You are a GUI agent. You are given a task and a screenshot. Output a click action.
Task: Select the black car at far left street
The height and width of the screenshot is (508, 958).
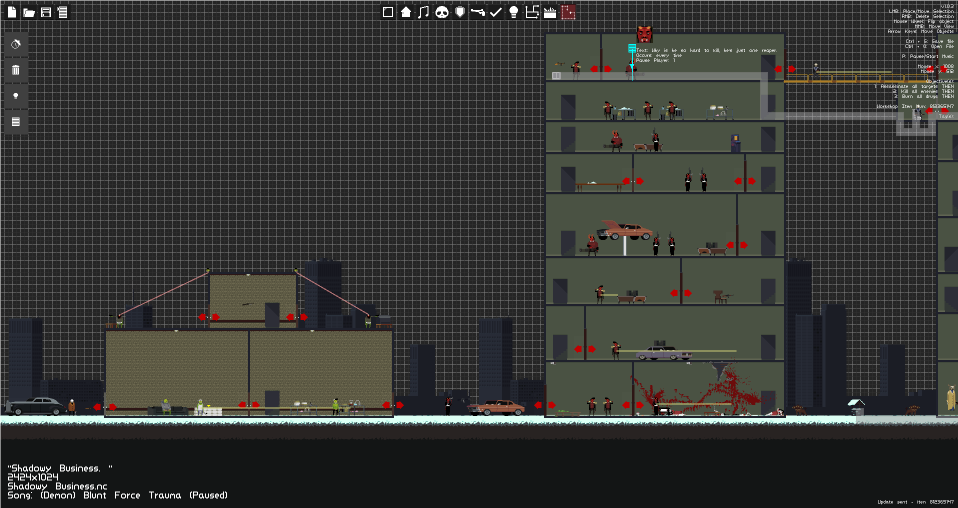(35, 407)
